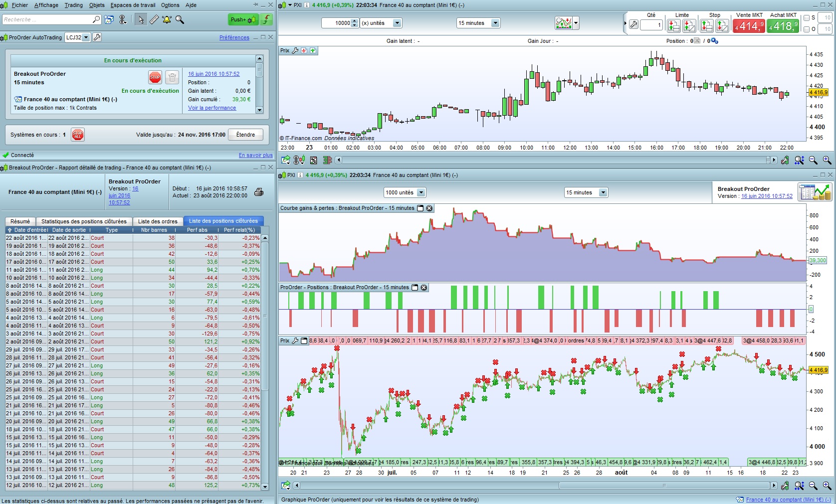Screen dimensions: 836x504
Task: Open ProOrder AutoTrading wrench settings
Action: tap(97, 37)
